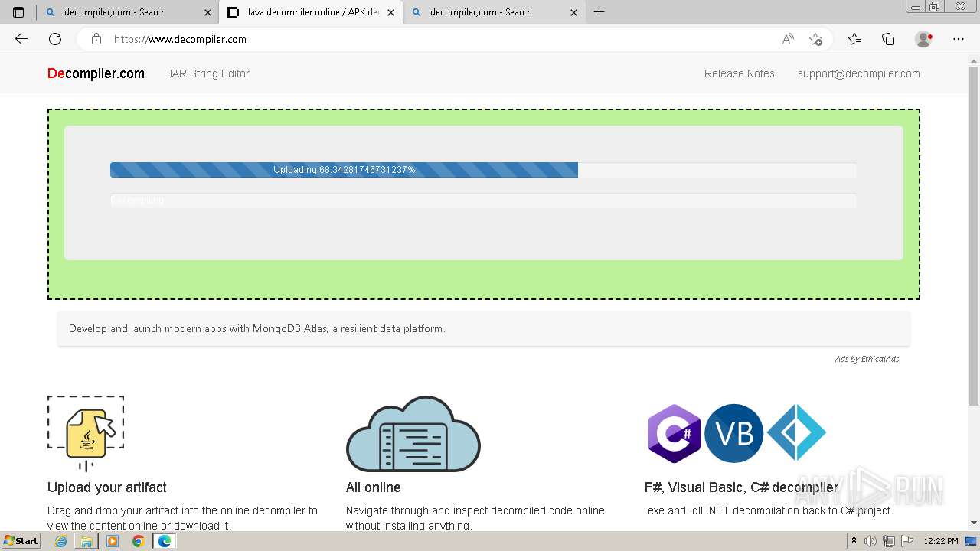Open the MongoDB Atlas ad text
This screenshot has height=551, width=980.
pyautogui.click(x=257, y=328)
